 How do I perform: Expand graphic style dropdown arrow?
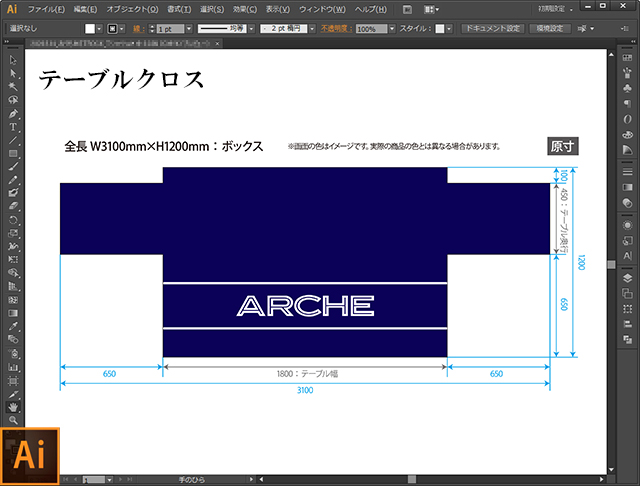(x=449, y=29)
